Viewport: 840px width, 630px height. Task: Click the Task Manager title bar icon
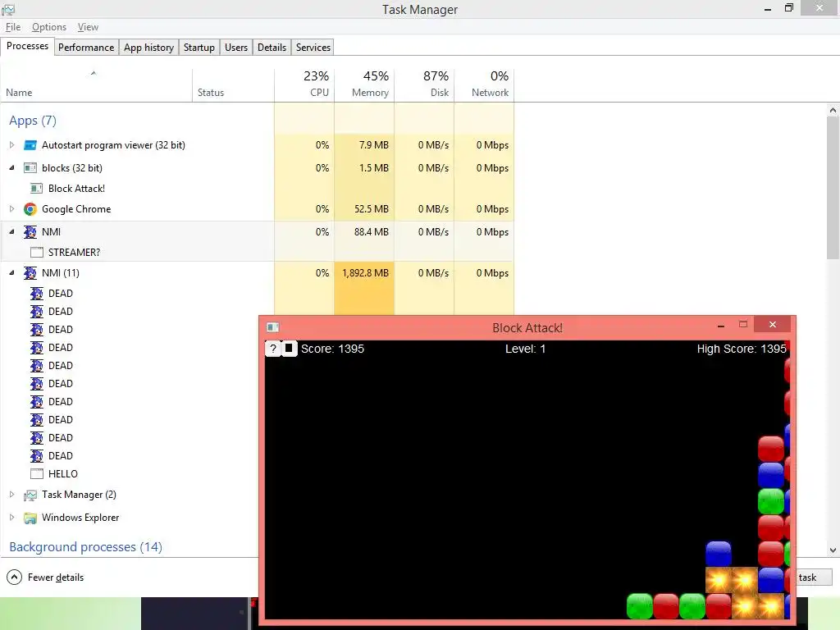[x=8, y=9]
